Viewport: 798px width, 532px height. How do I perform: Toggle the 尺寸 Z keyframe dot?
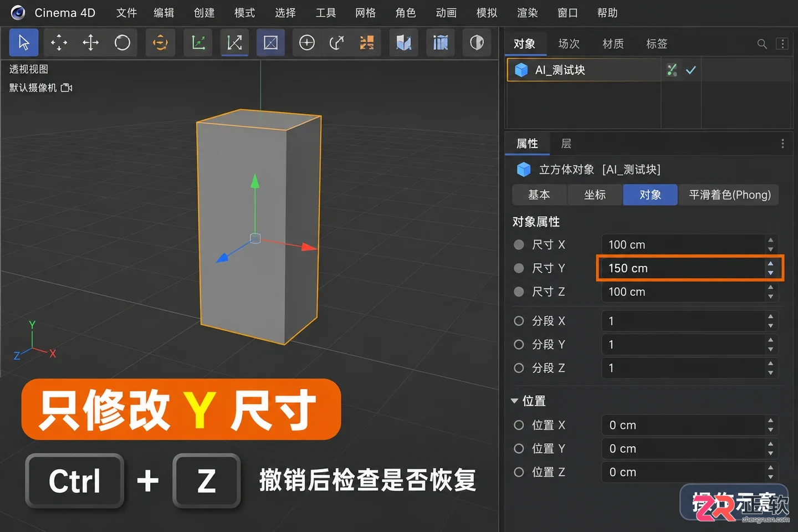(519, 291)
